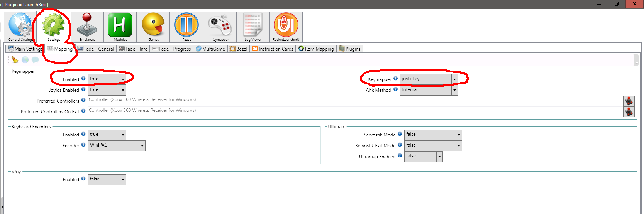Toggle the Servostik Mode true/false box
Viewport: 644px width, 214px height.
point(459,135)
